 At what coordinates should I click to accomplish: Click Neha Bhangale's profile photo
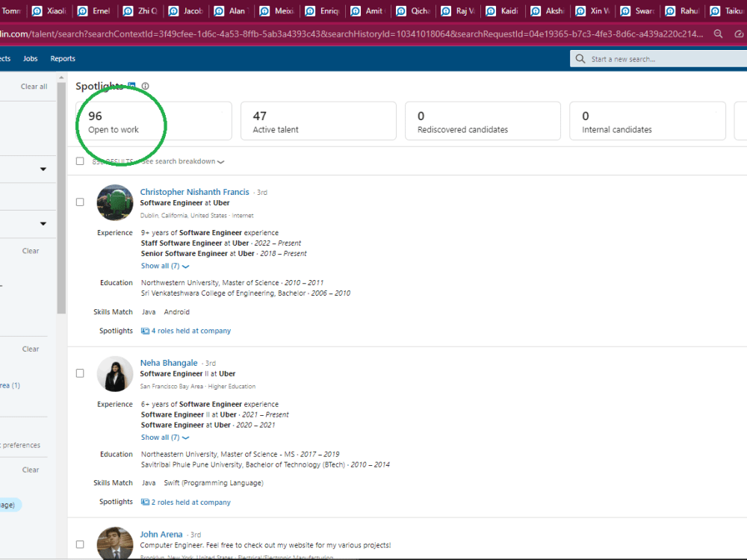[115, 374]
